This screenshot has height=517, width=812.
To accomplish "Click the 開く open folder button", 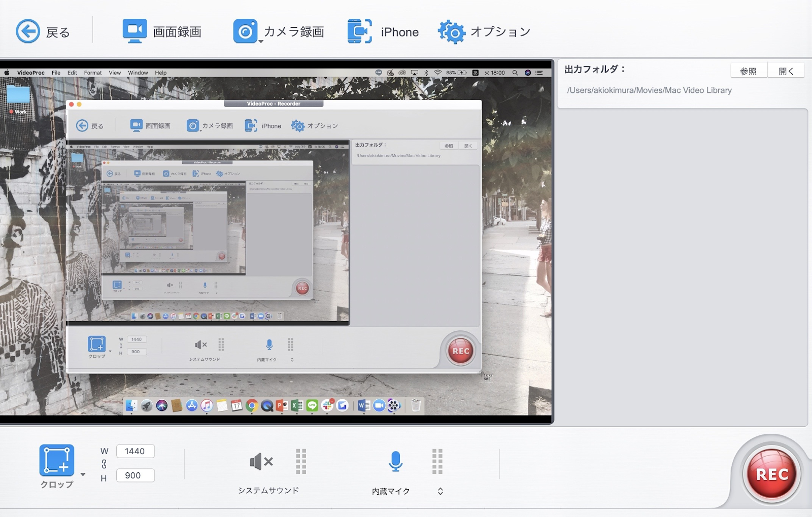I will [786, 71].
